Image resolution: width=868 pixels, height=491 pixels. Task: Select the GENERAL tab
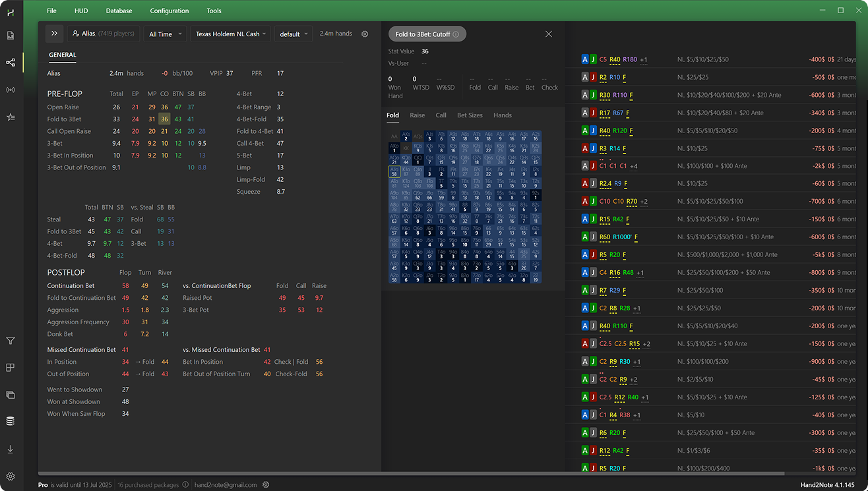(63, 55)
